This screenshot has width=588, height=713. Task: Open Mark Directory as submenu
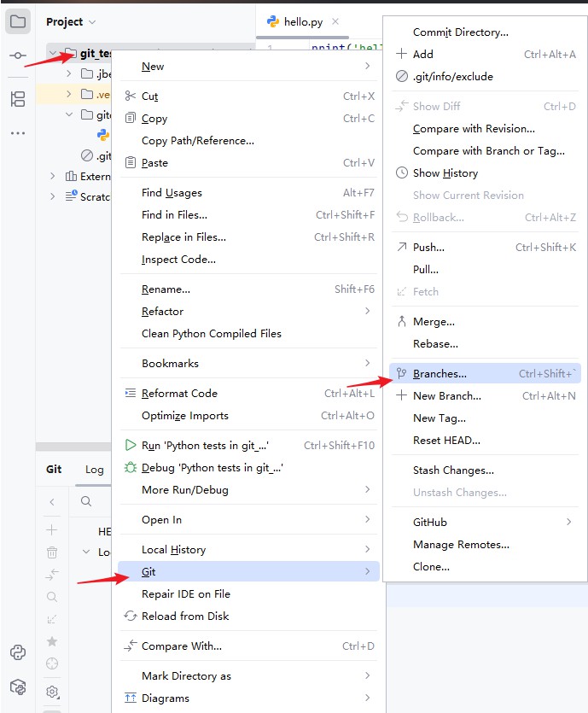click(248, 675)
